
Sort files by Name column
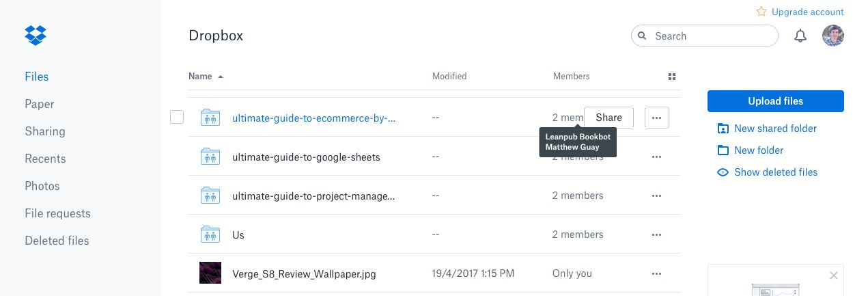pyautogui.click(x=201, y=77)
